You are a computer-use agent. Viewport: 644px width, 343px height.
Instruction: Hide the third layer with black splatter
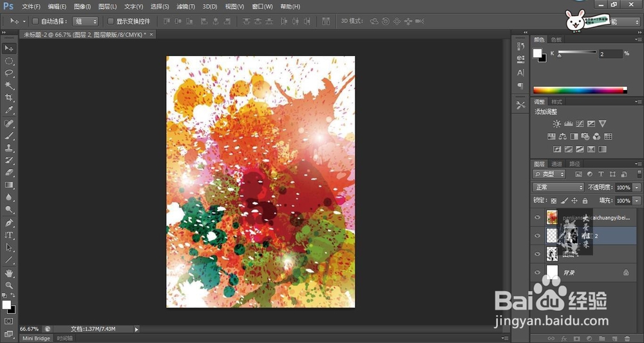(537, 254)
